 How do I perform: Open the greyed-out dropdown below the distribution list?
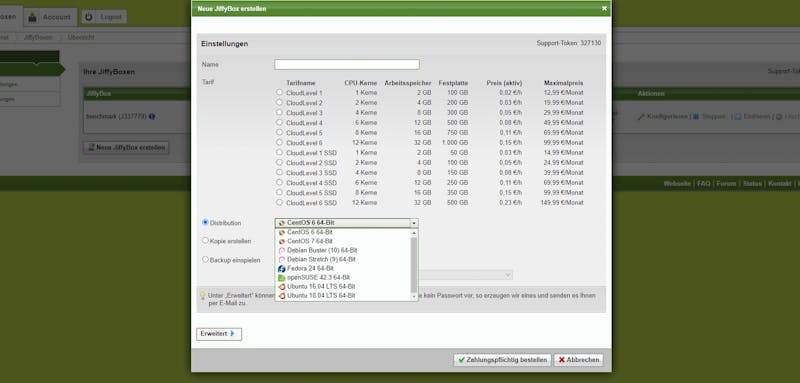click(465, 275)
